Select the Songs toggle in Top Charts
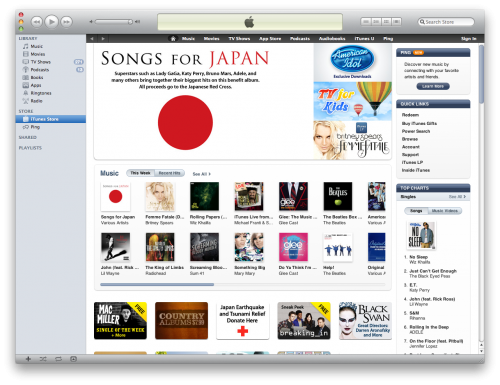 (x=416, y=211)
